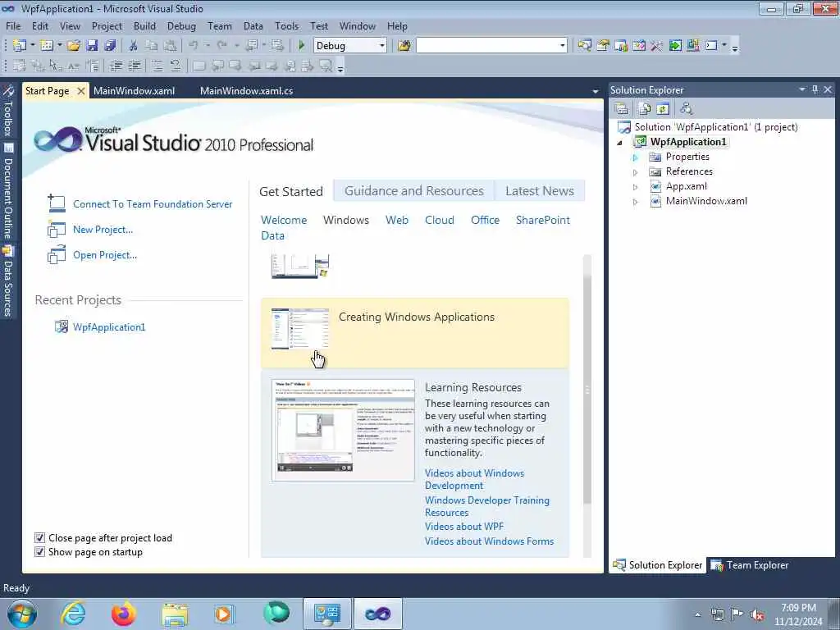The height and width of the screenshot is (630, 840).
Task: Open the Standard toolbar overflow options arrow
Action: 735,48
